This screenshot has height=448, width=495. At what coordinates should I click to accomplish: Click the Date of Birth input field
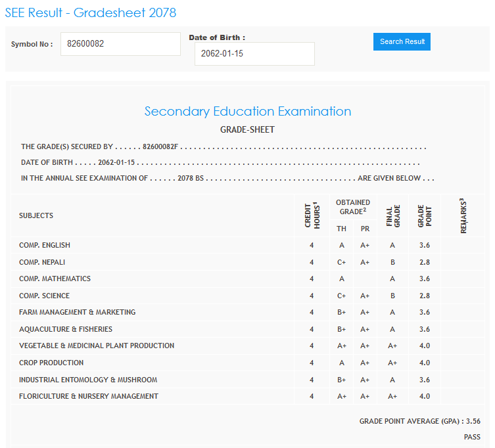pos(254,54)
